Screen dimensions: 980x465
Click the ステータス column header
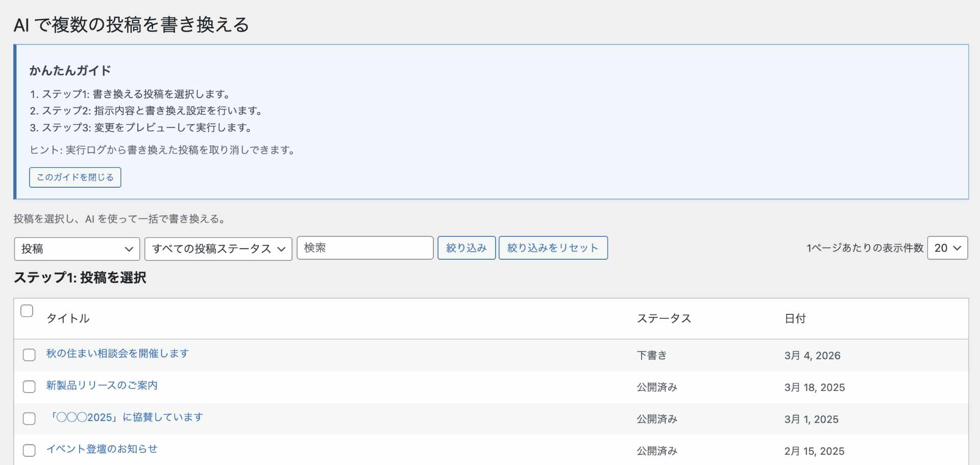664,319
